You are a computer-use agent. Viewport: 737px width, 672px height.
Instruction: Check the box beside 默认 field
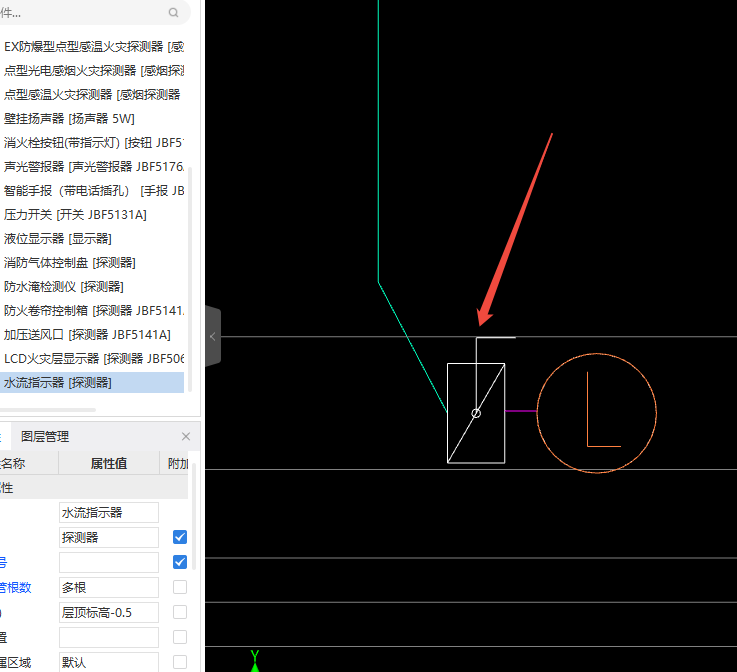pyautogui.click(x=180, y=662)
